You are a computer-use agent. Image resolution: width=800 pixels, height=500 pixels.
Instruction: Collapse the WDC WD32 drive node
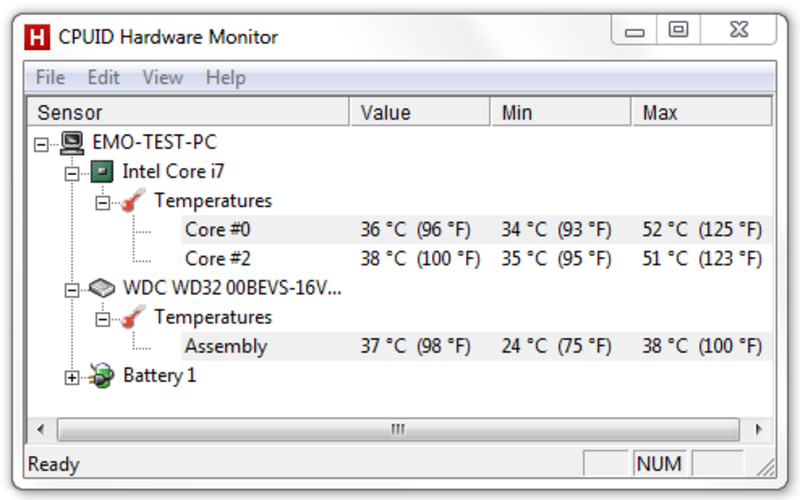pos(72,290)
